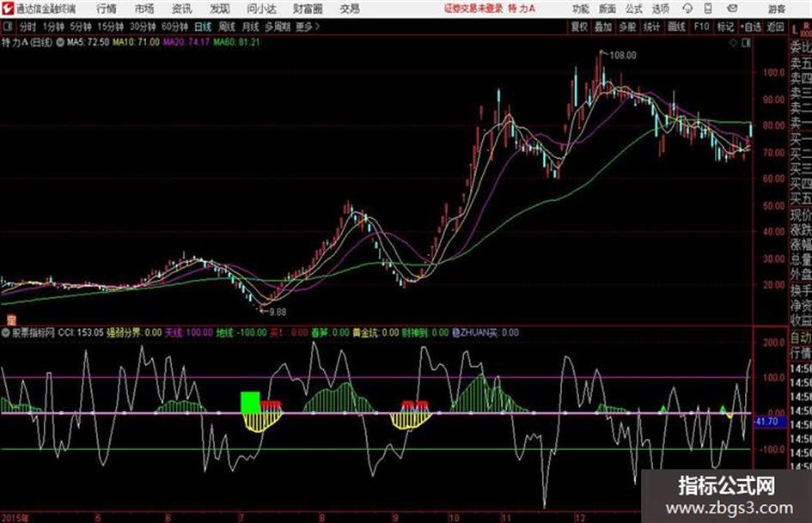This screenshot has width=812, height=523.
Task: Switch to the 月线 monthly tab
Action: (x=251, y=27)
